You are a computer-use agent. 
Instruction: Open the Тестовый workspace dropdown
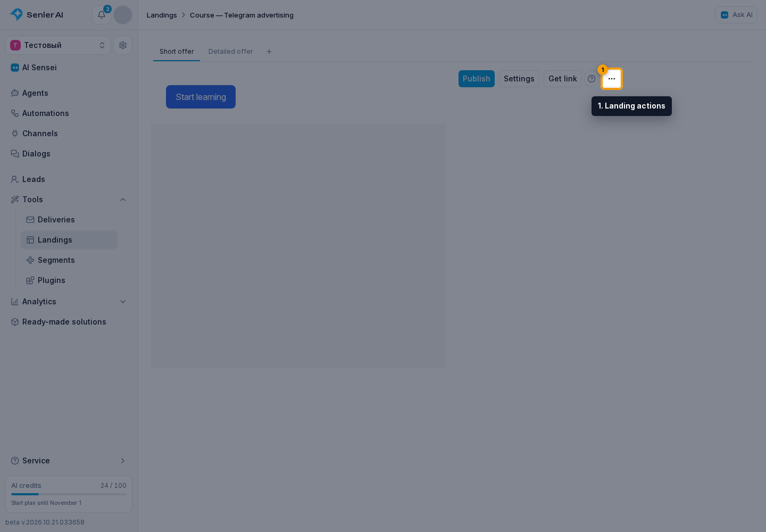[59, 45]
